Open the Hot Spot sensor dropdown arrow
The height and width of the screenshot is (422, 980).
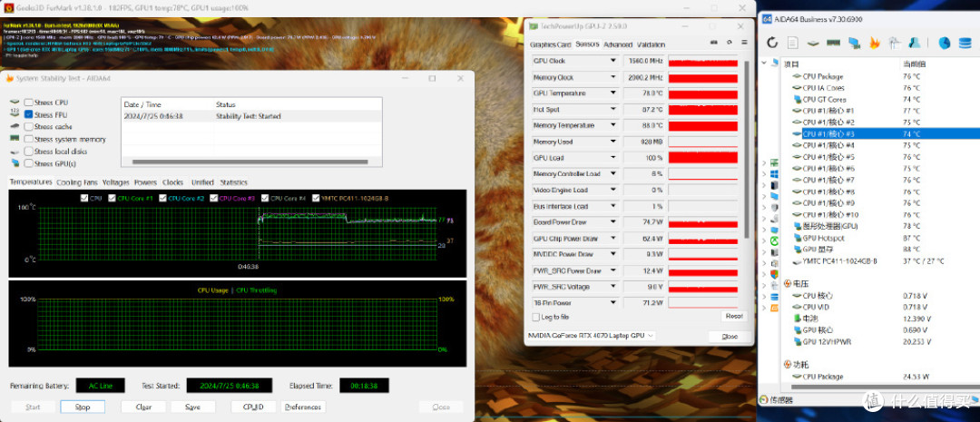613,110
